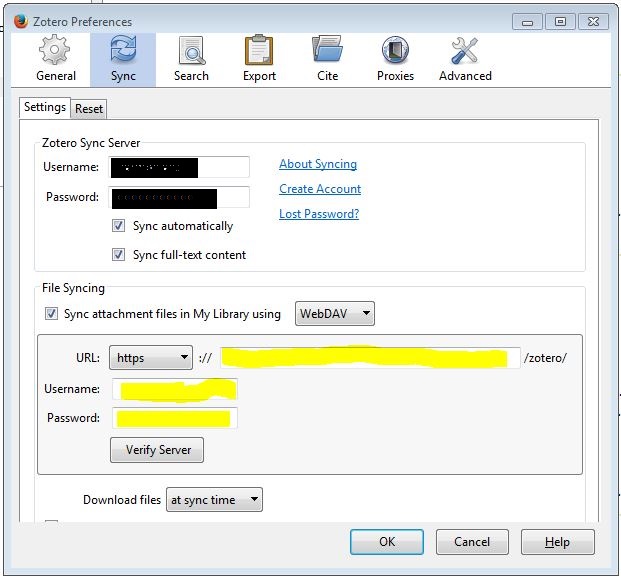Click the Lost Password? link
The width and height of the screenshot is (621, 576).
(319, 214)
